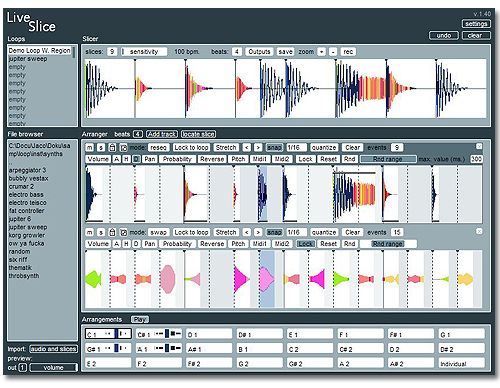Open the settings button

[x=476, y=24]
